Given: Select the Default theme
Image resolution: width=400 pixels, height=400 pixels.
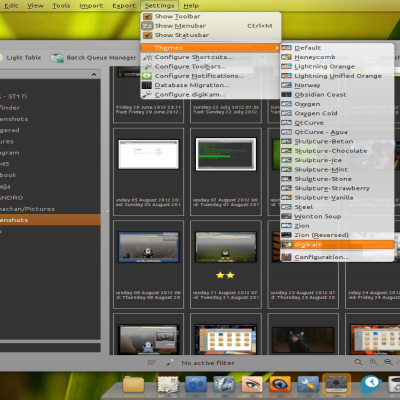Looking at the screenshot, I should click(x=337, y=48).
